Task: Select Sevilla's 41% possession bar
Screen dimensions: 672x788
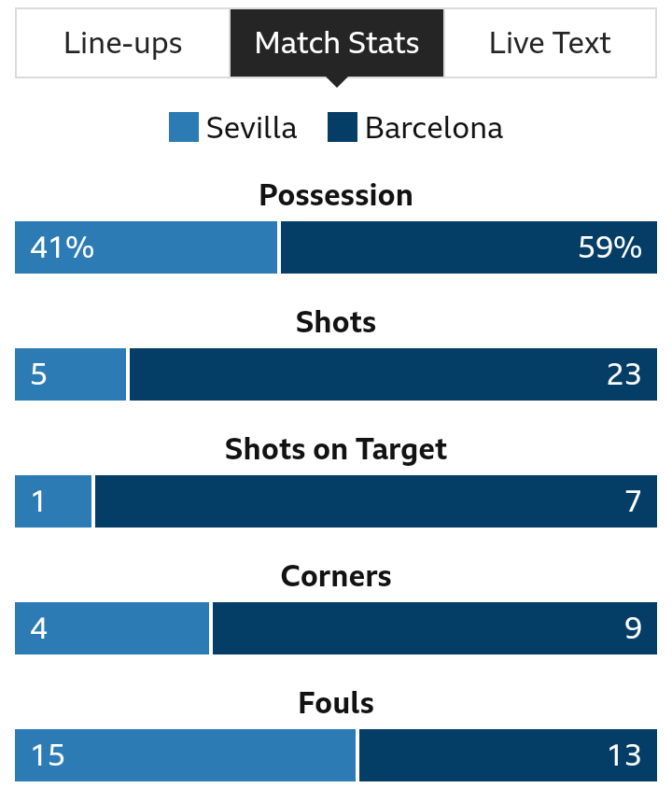Action: [x=147, y=247]
